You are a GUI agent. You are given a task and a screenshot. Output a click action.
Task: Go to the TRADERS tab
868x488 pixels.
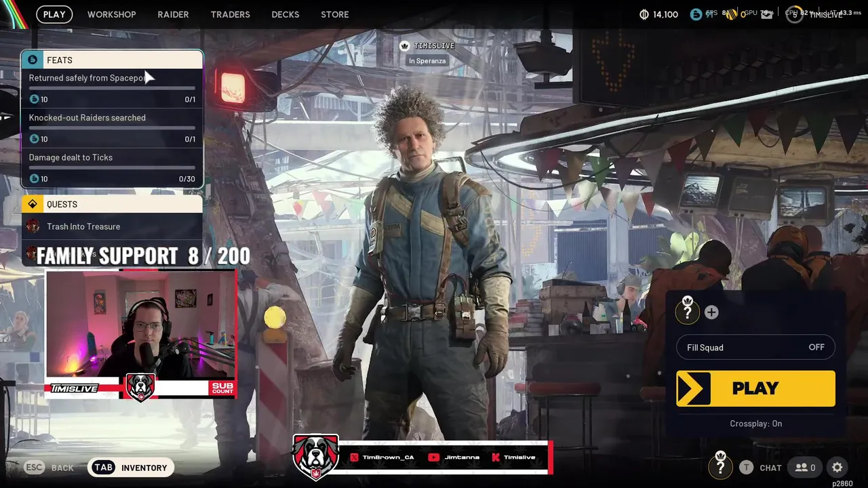[x=230, y=14]
